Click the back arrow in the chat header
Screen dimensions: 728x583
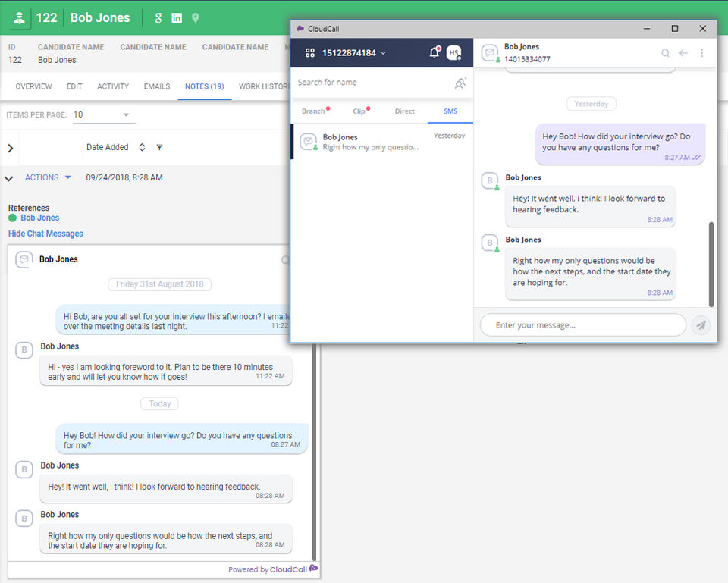click(683, 53)
